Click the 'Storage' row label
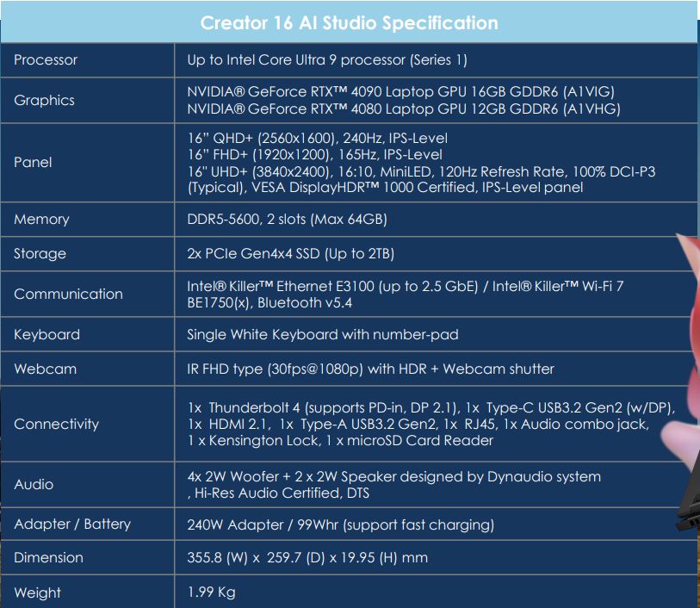Screen dimensions: 700x608 pyautogui.click(x=40, y=253)
